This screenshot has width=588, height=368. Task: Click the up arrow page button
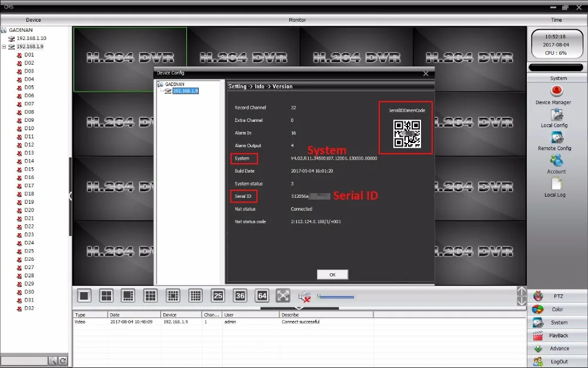coord(521,291)
